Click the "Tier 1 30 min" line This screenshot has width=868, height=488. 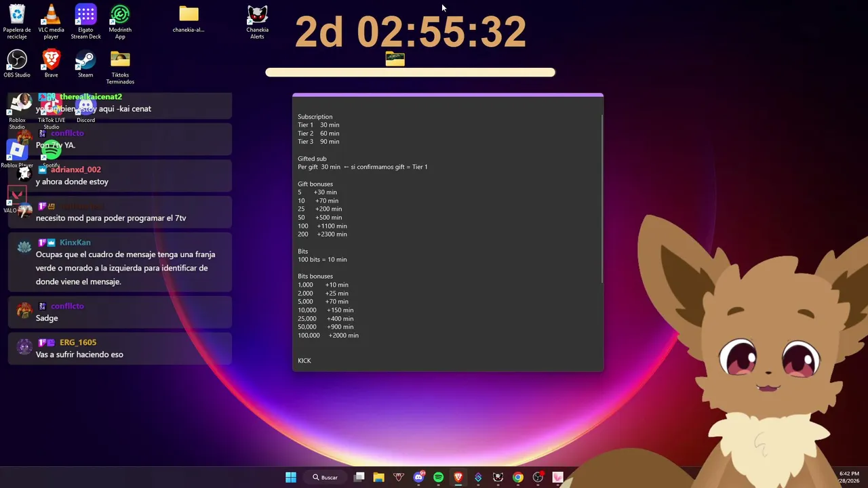(x=319, y=125)
